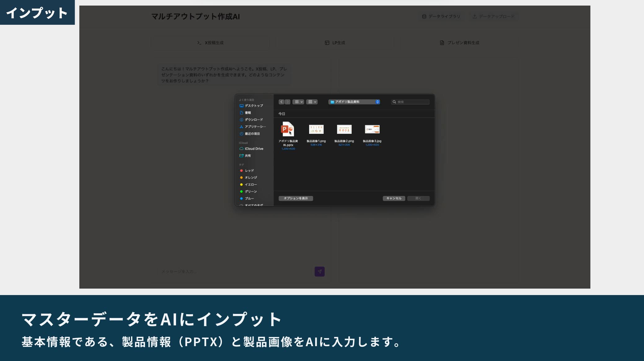Switch to the プレゼン資料生成 tab
This screenshot has width=644, height=361.
click(460, 43)
